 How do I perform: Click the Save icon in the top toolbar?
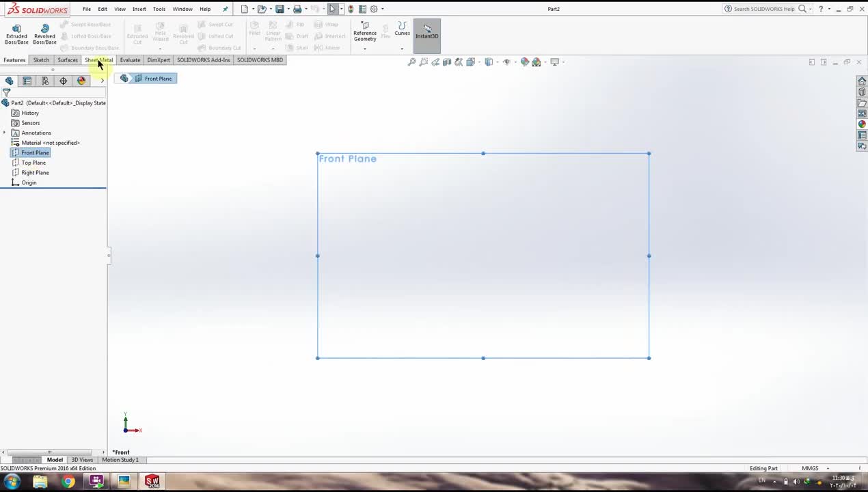pyautogui.click(x=280, y=9)
